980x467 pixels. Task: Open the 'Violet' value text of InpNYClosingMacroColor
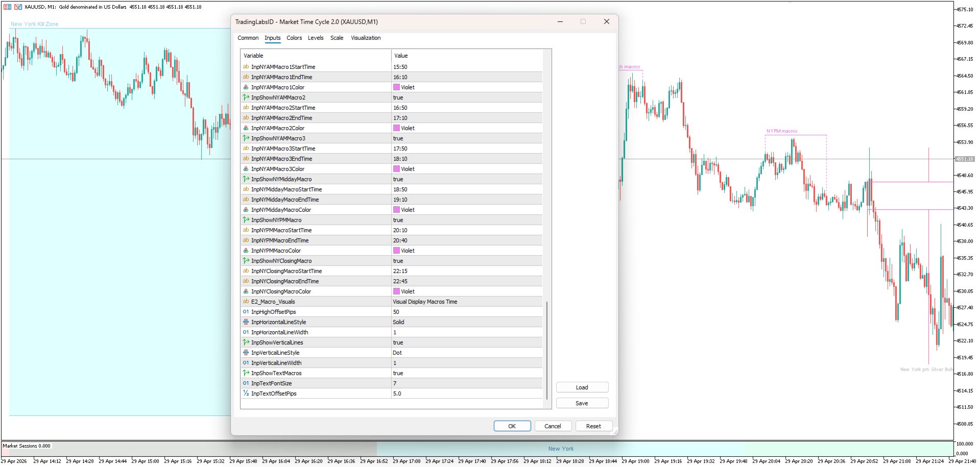pos(408,291)
